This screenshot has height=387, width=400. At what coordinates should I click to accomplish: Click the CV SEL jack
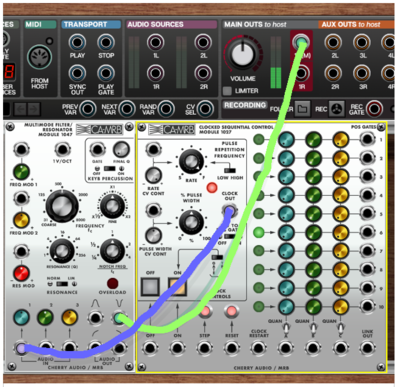205,109
